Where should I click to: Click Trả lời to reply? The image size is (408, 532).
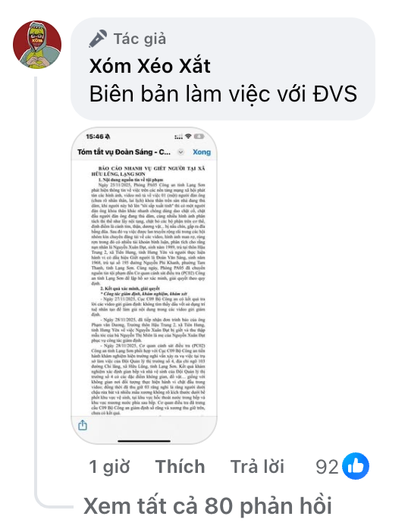257,467
